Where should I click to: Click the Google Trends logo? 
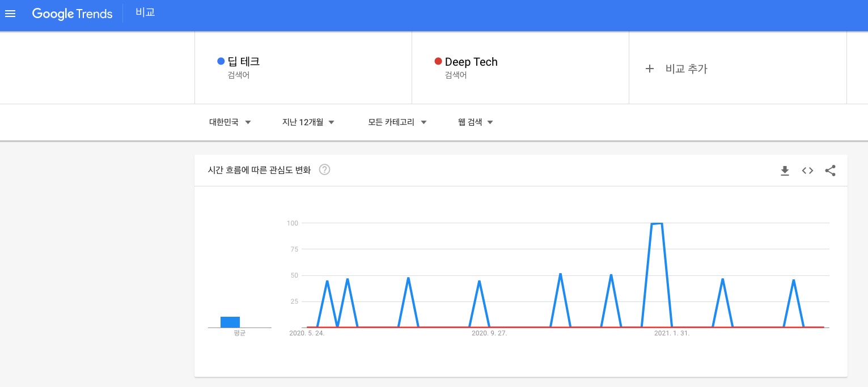point(72,14)
